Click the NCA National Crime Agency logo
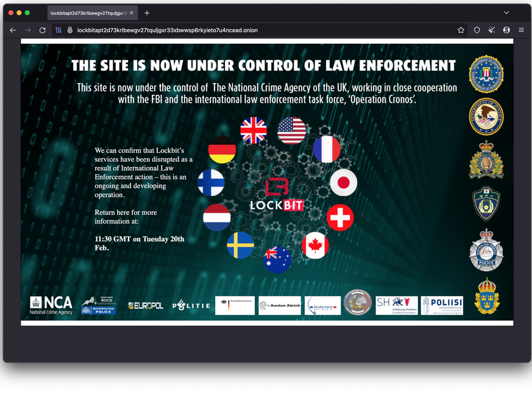Image resolution: width=532 pixels, height=393 pixels. [51, 305]
